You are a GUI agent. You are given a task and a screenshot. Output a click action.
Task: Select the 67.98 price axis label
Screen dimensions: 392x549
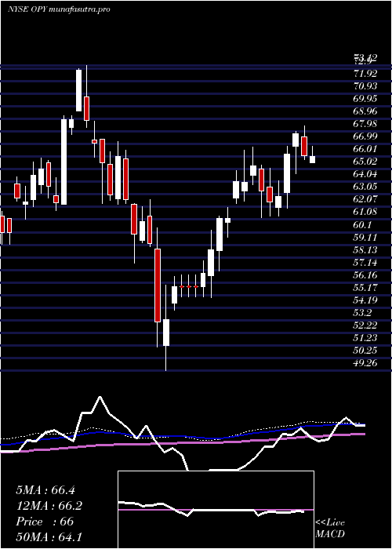365,124
